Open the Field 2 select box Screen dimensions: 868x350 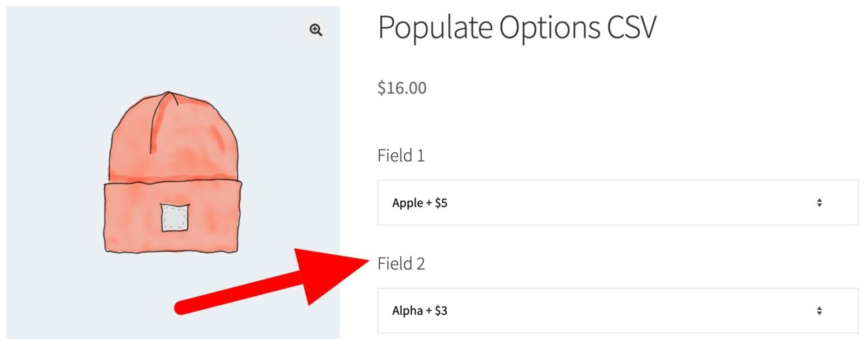coord(617,311)
